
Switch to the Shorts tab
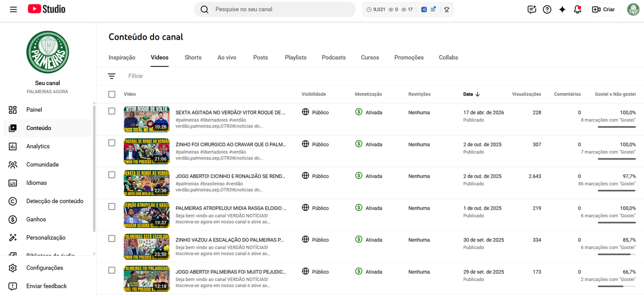pyautogui.click(x=193, y=58)
